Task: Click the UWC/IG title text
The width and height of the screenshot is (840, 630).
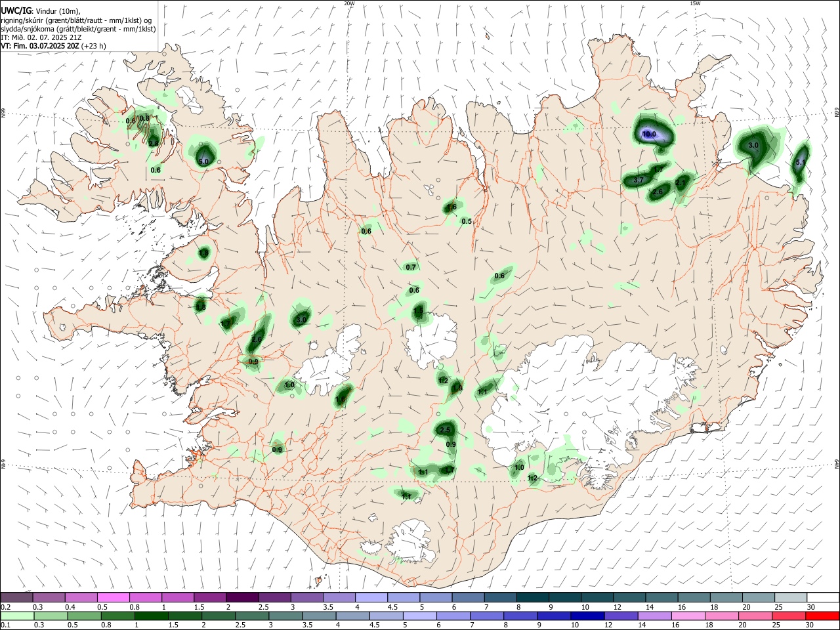Action: [x=16, y=10]
